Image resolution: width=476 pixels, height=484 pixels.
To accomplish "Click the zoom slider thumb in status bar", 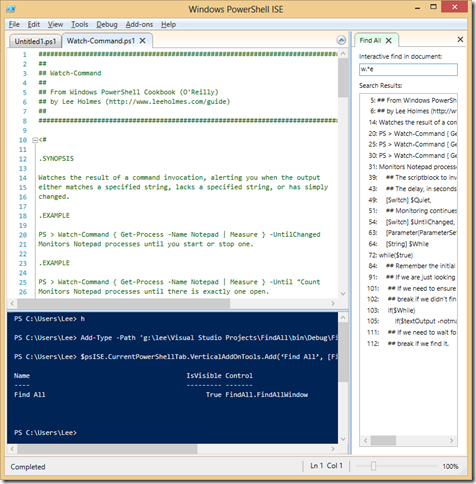I will pyautogui.click(x=373, y=466).
